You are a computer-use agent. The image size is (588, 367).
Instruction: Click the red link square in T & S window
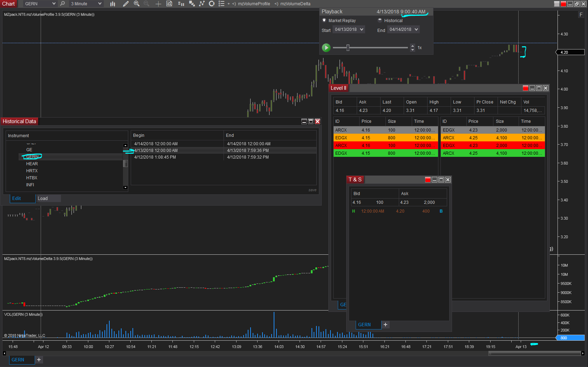coord(428,180)
